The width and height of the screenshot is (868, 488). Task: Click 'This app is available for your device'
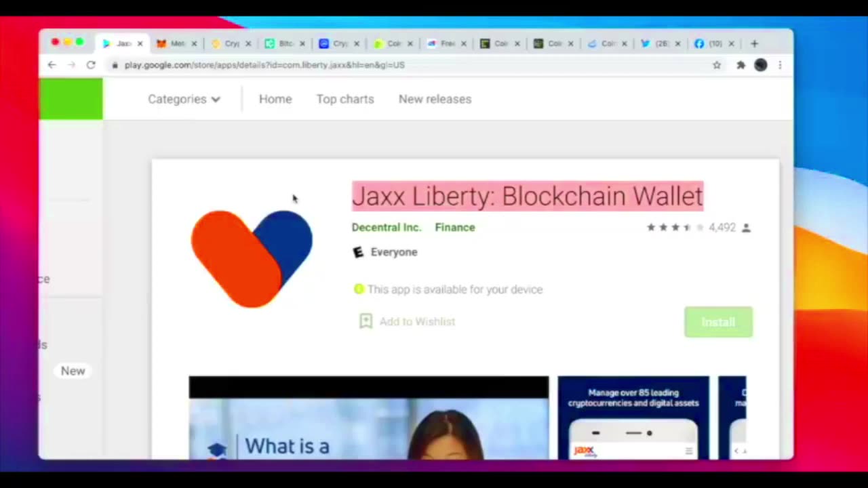tap(455, 289)
